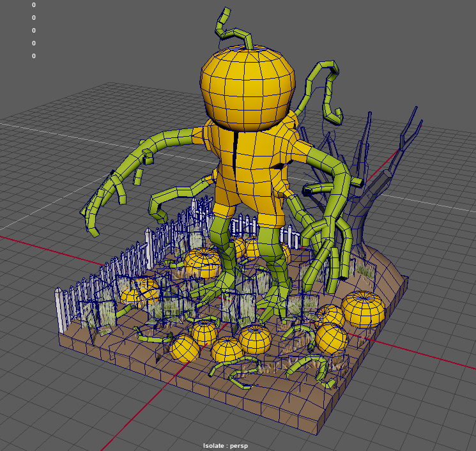Select the white fence post at left corner
Screen dimensions: 476x451
click(61, 310)
